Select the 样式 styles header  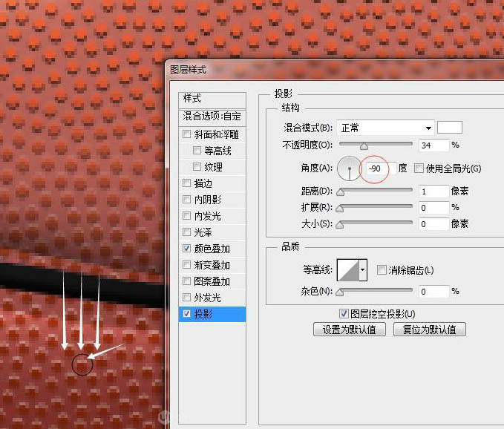pos(212,99)
